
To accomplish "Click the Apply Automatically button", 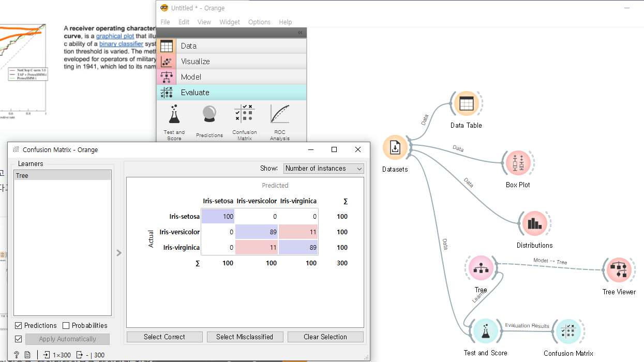I will (67, 339).
